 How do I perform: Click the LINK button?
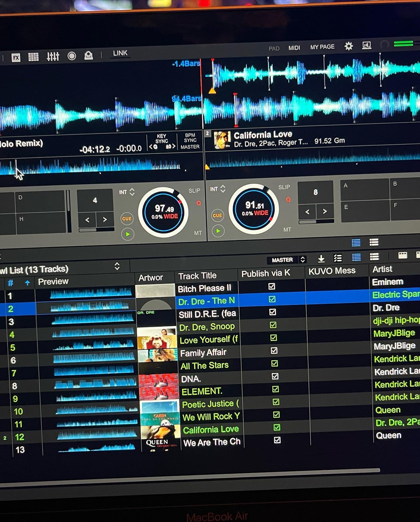coord(120,53)
